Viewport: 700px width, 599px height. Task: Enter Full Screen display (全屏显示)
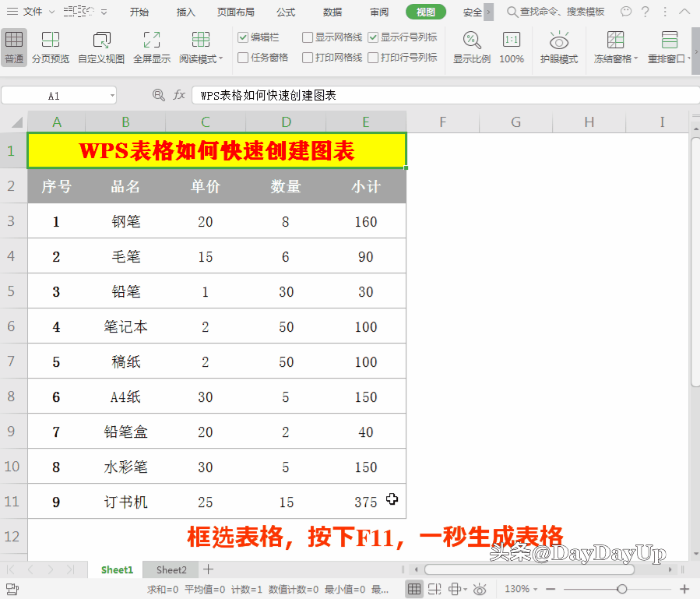[152, 48]
